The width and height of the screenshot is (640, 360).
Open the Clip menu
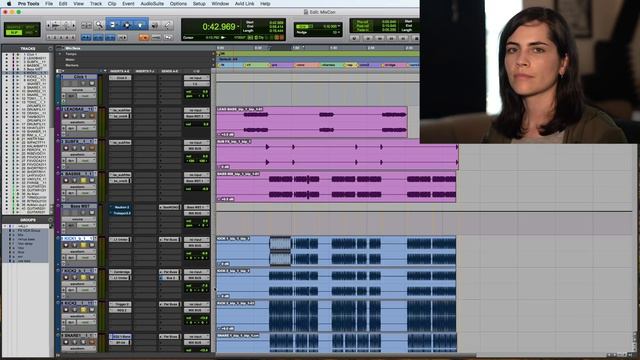tap(112, 4)
